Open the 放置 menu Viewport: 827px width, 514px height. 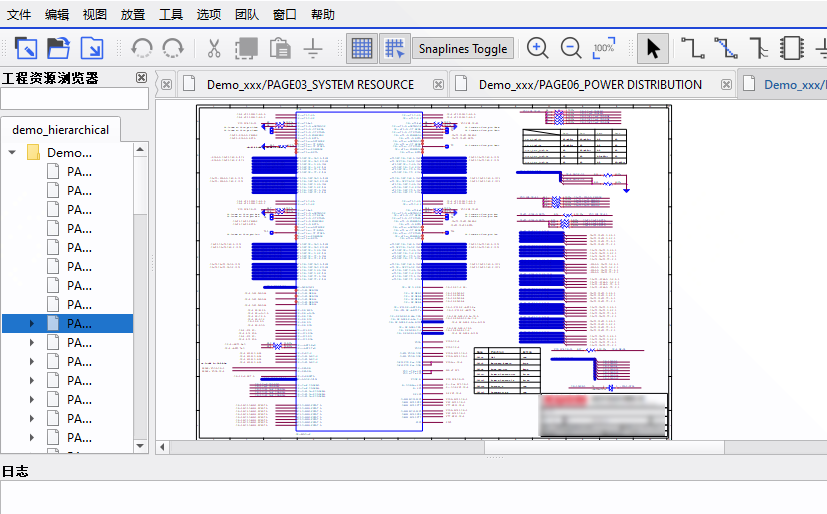[132, 15]
